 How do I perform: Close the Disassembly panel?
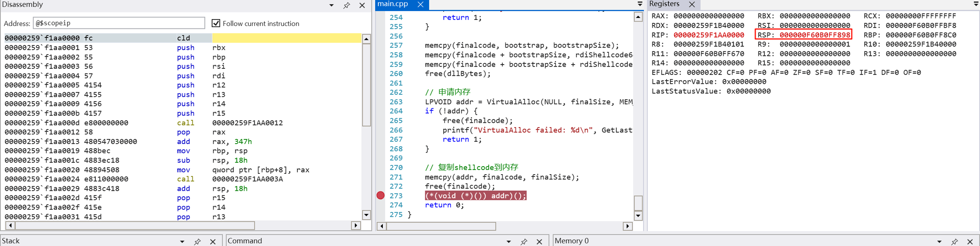click(362, 6)
